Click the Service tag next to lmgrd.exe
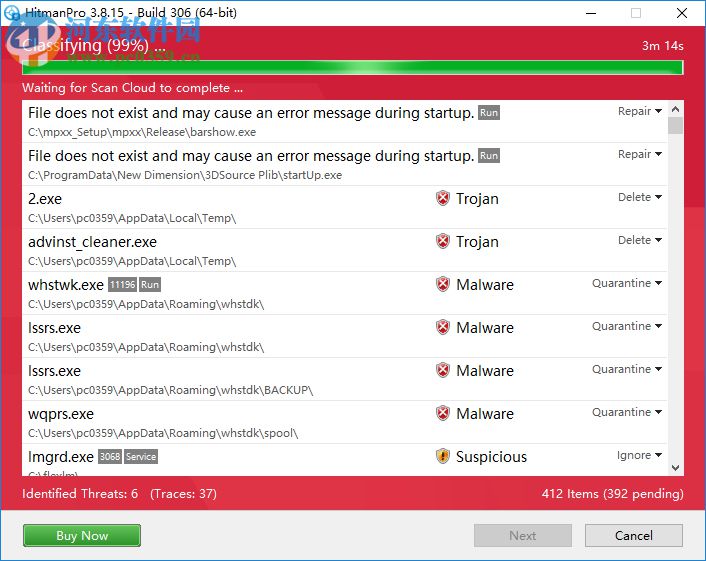Screen dimensions: 706x561 (x=141, y=457)
